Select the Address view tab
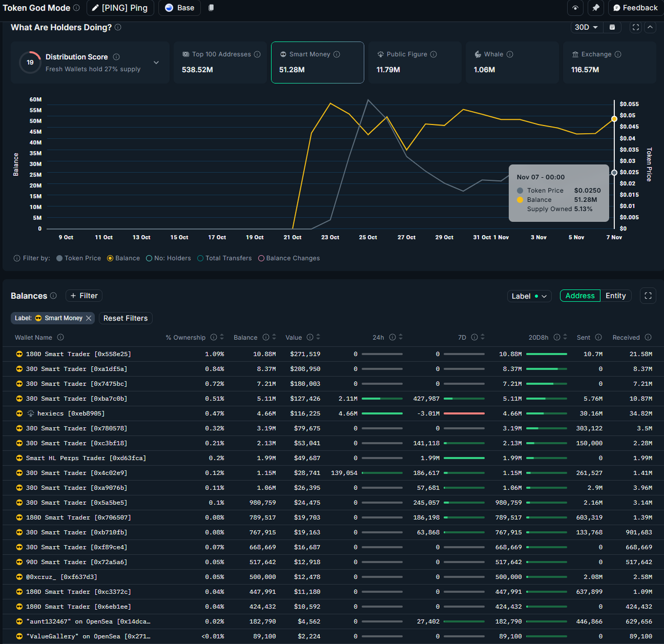The image size is (664, 644). coord(579,295)
